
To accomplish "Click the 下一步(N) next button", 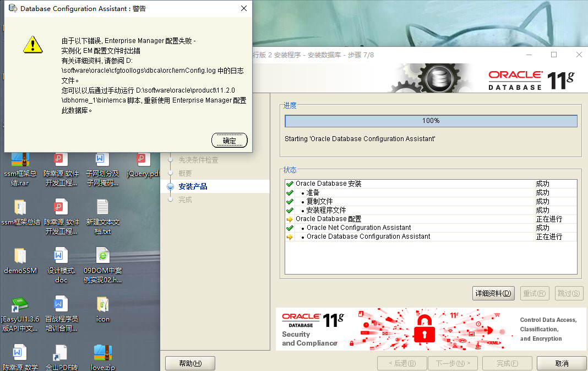I will pos(453,363).
